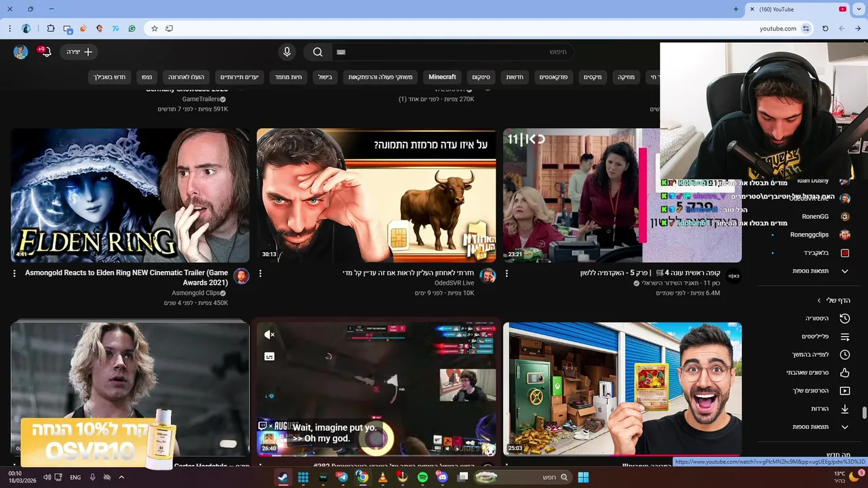Click the Grammarly extension icon
868x488 pixels.
132,28
